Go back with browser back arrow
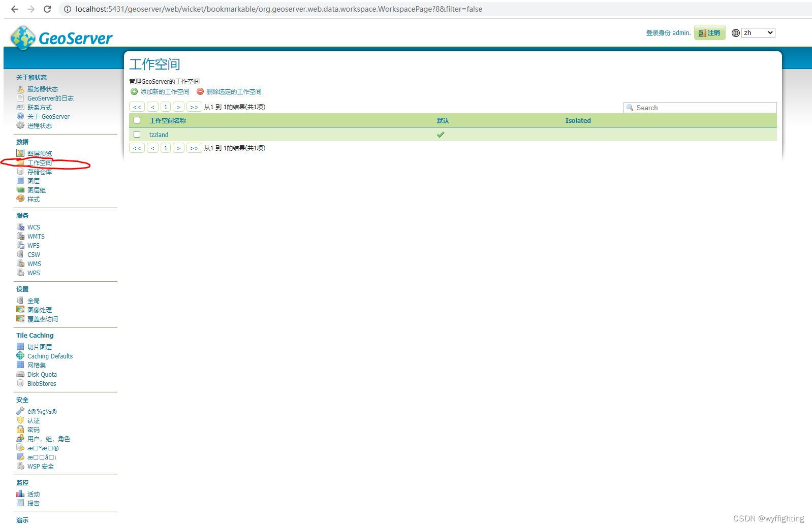 click(15, 9)
